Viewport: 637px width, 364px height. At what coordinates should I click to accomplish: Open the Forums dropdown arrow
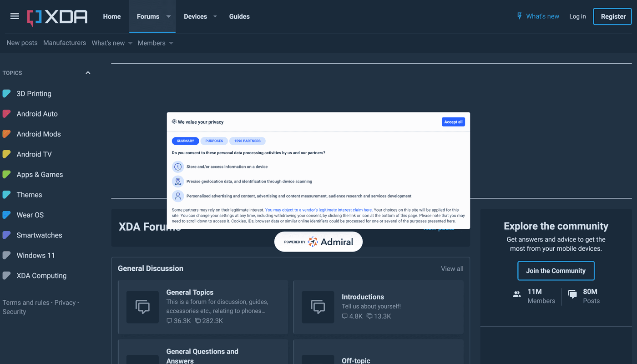point(168,16)
